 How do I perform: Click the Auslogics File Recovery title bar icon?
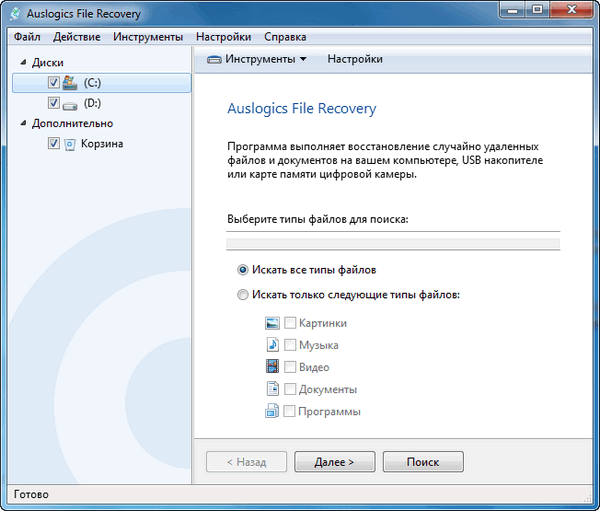pyautogui.click(x=15, y=14)
